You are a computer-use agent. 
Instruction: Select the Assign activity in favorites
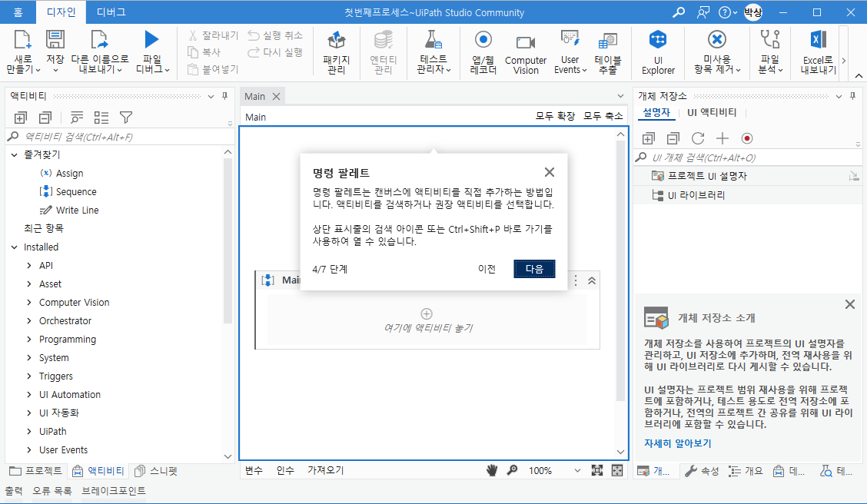(70, 174)
